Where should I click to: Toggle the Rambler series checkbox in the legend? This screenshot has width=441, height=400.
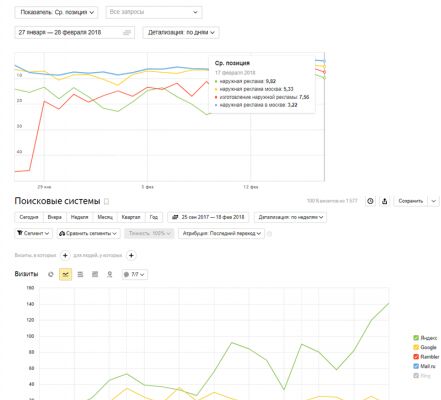416,357
